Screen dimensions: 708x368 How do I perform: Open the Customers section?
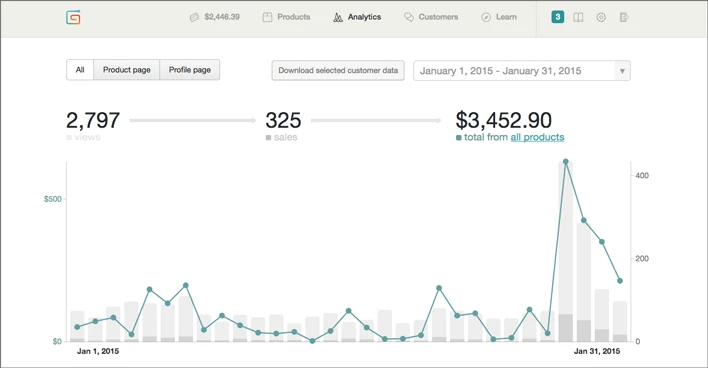(x=431, y=17)
